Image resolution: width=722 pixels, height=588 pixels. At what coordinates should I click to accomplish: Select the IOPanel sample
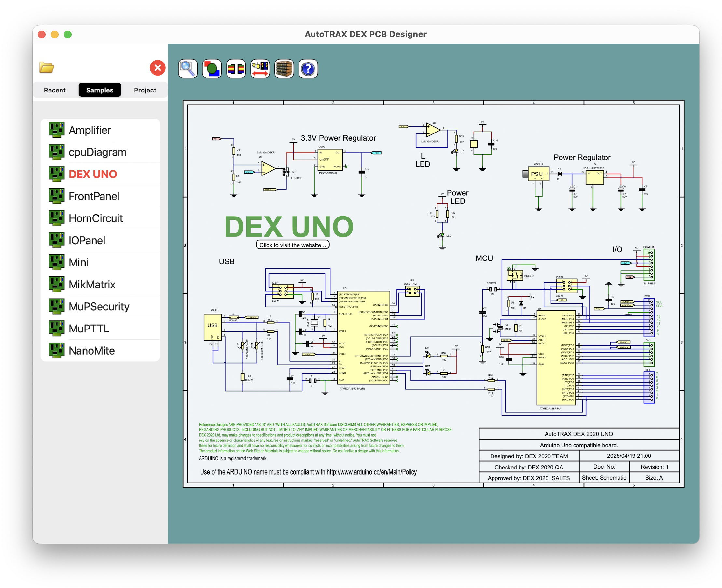click(100, 240)
